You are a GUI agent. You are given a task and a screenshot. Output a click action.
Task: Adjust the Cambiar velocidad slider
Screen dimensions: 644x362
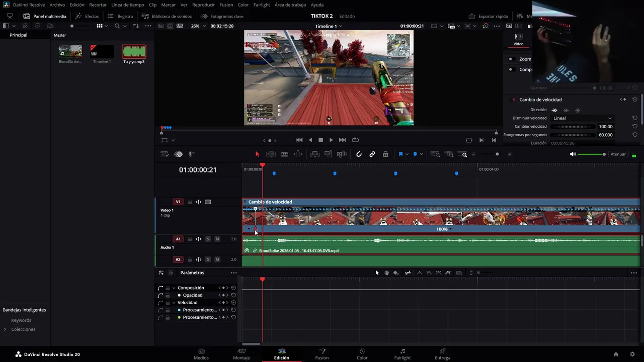572,127
